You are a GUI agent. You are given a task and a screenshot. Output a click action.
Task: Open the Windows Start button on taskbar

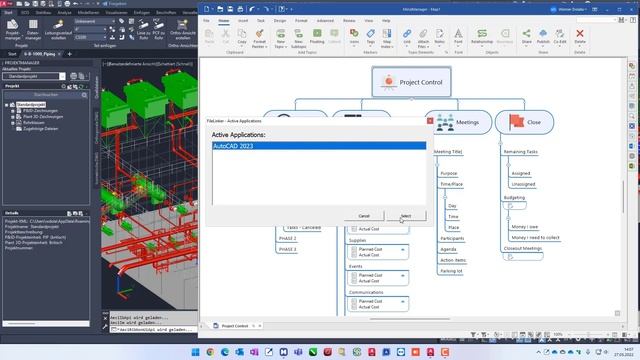click(196, 352)
